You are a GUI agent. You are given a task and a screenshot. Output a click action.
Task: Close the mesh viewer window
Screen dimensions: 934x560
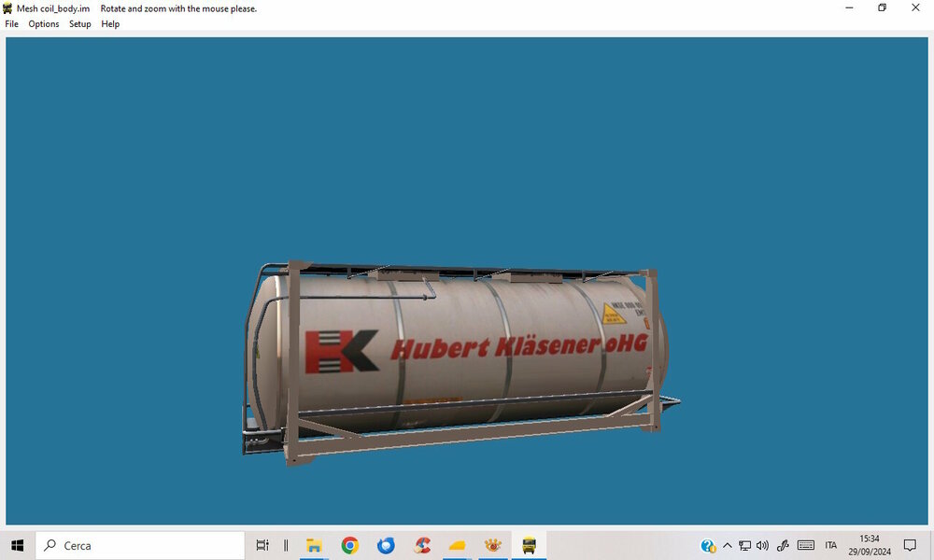(915, 7)
